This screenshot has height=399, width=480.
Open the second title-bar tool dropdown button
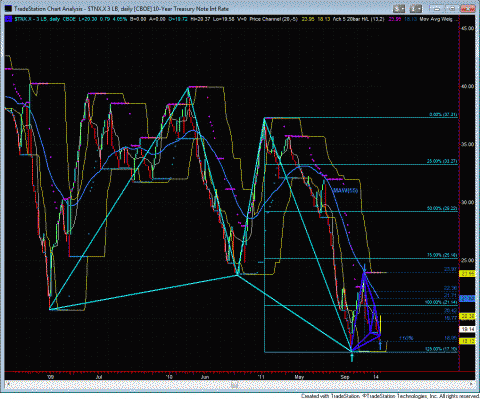click(417, 9)
